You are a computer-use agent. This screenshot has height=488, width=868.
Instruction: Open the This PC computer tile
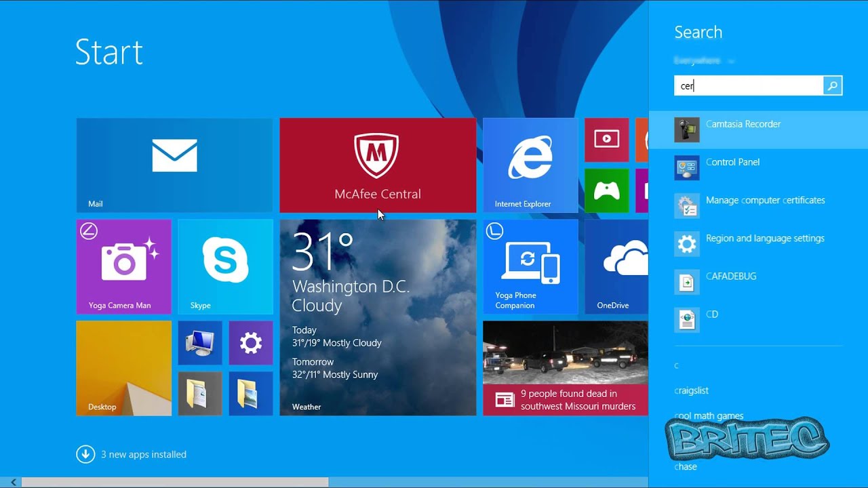pos(200,343)
